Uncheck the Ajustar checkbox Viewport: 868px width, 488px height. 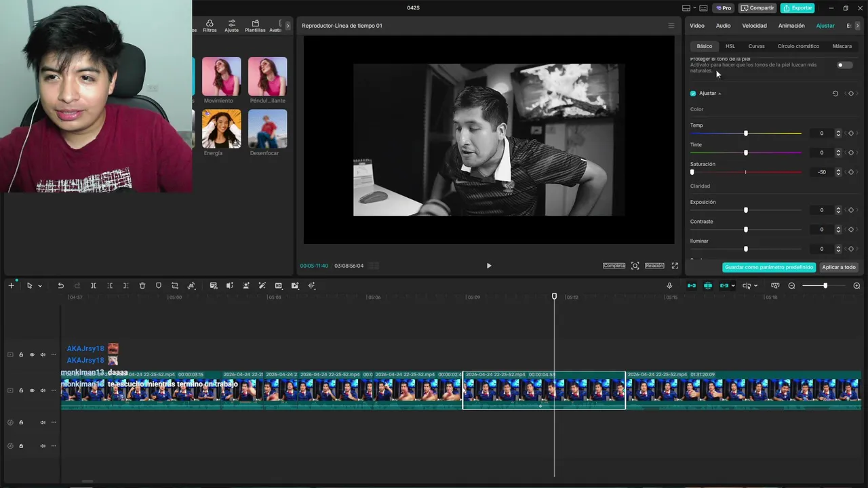pos(693,94)
